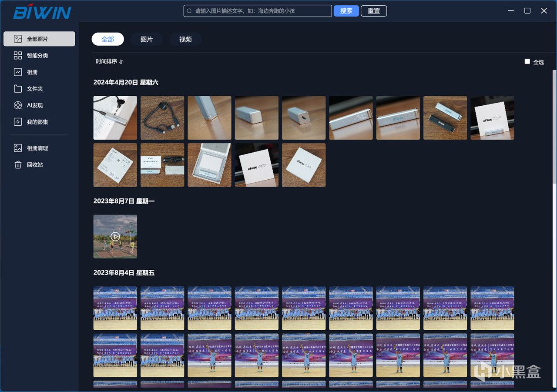
Task: Open the 回收站 trash bin icon
Action: 18,164
